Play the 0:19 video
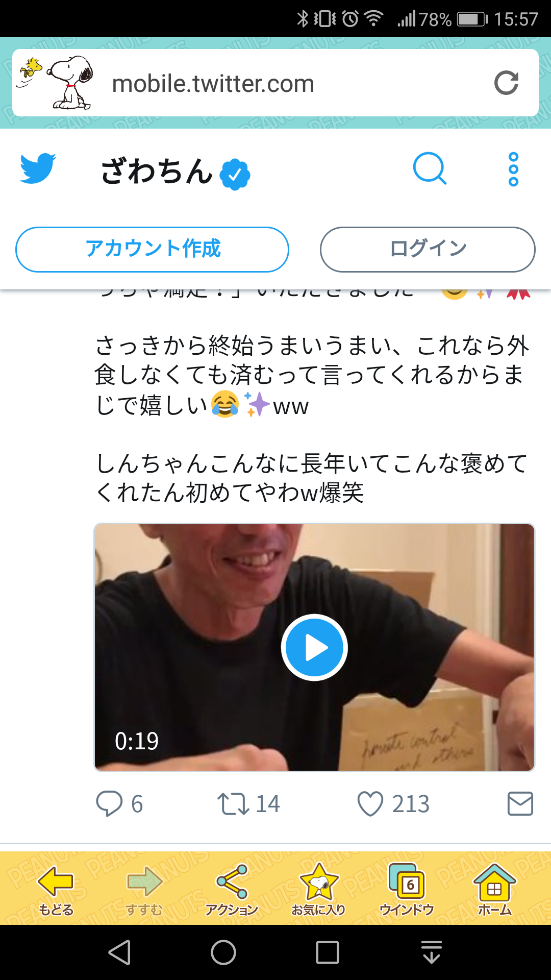Screen dimensions: 551x980 click(314, 647)
